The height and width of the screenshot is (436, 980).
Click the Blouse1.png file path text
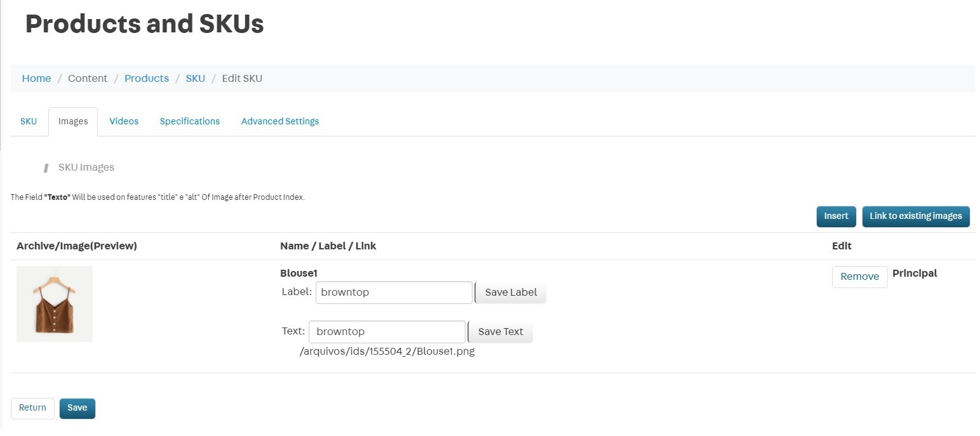click(x=387, y=352)
